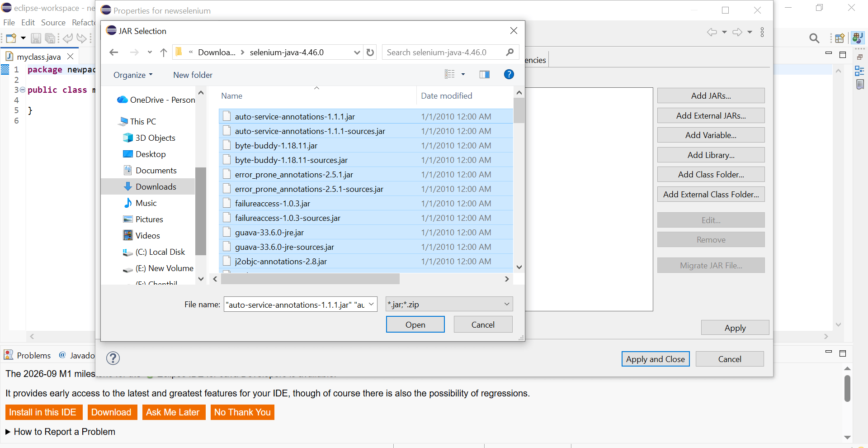Image resolution: width=868 pixels, height=448 pixels.
Task: Click Add Variable... button
Action: [x=711, y=135]
